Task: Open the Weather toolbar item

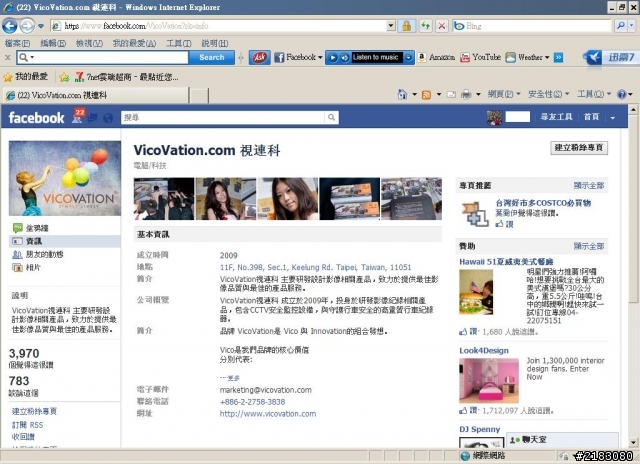Action: click(527, 58)
